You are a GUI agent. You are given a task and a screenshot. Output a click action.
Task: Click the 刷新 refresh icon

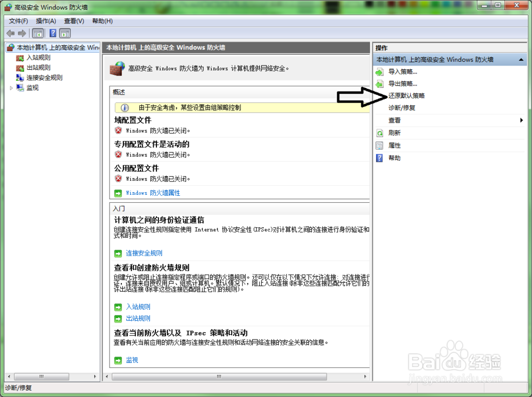coord(380,133)
